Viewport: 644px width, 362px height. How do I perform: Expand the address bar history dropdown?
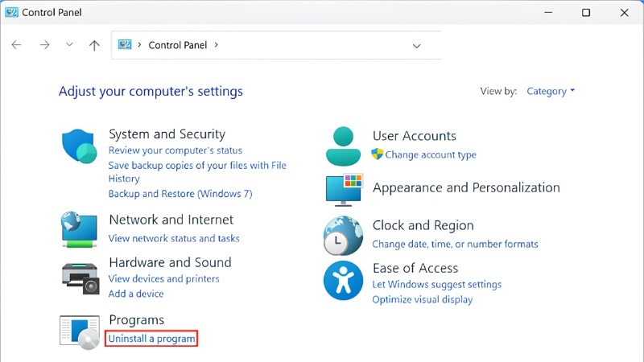pyautogui.click(x=416, y=46)
